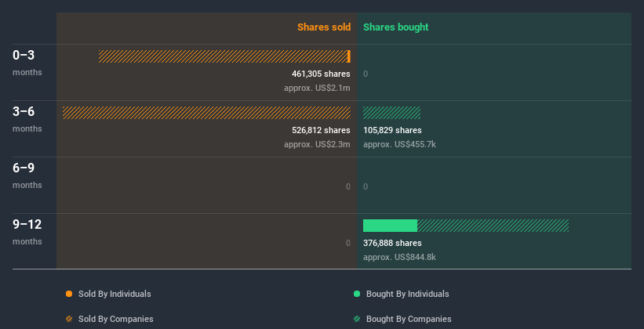Viewport: 644px width, 329px height.
Task: Click the Shares bought column header
Action: coord(396,27)
